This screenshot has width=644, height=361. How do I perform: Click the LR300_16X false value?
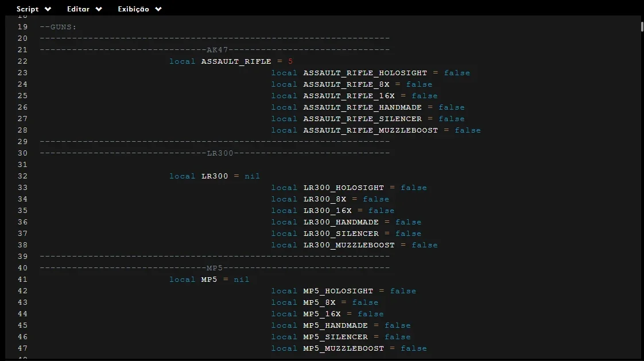[381, 211]
